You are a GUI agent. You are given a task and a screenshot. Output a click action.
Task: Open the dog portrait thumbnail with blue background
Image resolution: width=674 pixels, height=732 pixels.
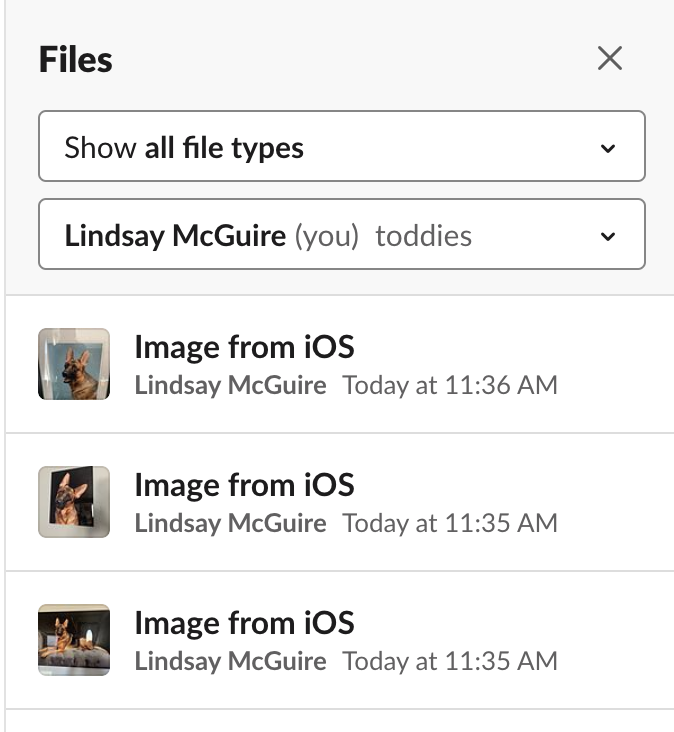click(x=74, y=364)
